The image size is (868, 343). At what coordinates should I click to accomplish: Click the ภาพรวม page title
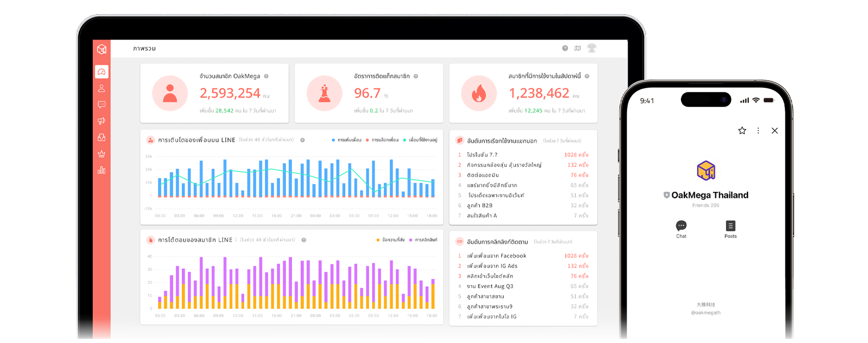click(x=144, y=48)
